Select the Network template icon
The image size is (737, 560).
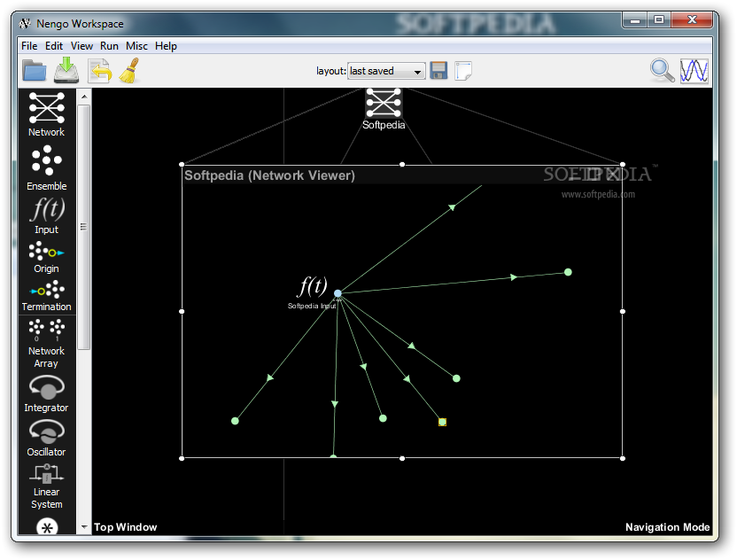click(47, 108)
